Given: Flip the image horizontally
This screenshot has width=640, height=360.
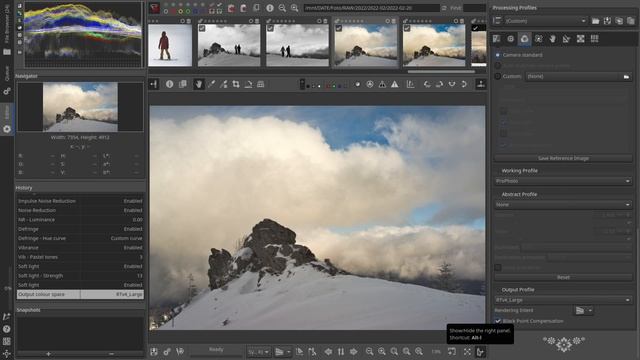Looking at the screenshot, I should [452, 84].
